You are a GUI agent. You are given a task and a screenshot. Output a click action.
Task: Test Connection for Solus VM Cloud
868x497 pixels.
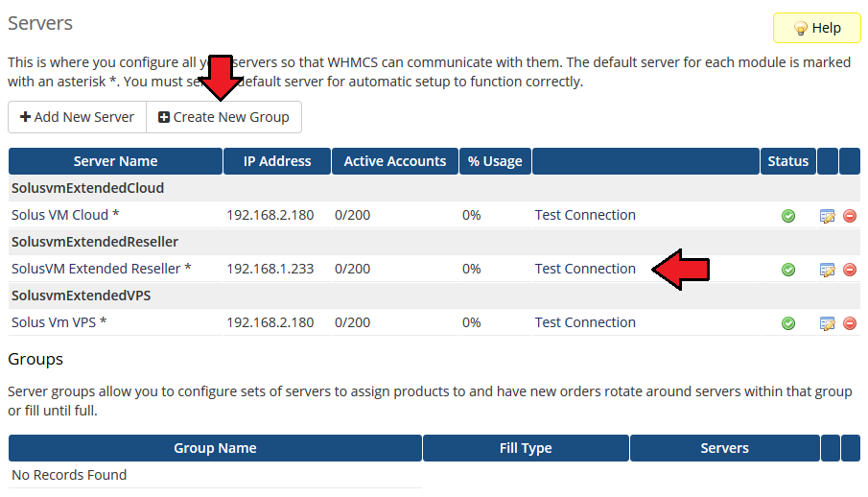(x=584, y=215)
